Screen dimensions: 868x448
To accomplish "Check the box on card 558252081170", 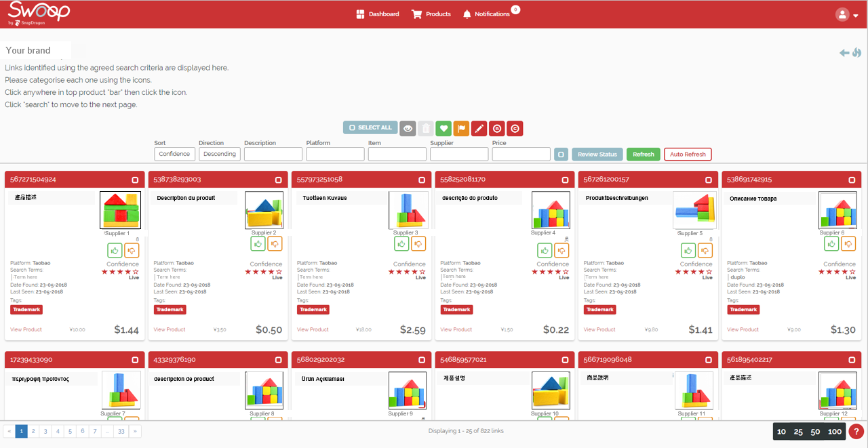I will coord(565,180).
